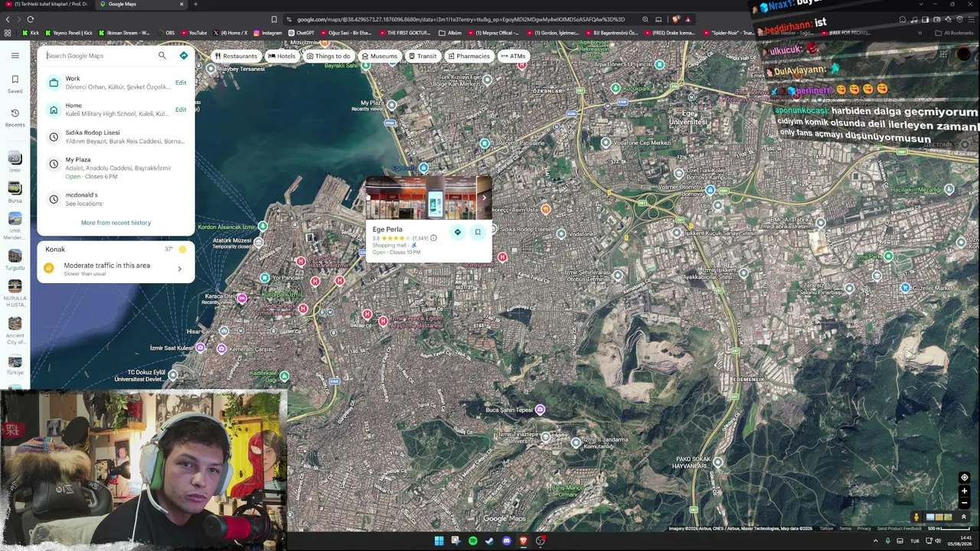The width and height of the screenshot is (980, 551).
Task: Open the Terms link in map footer
Action: 845,529
